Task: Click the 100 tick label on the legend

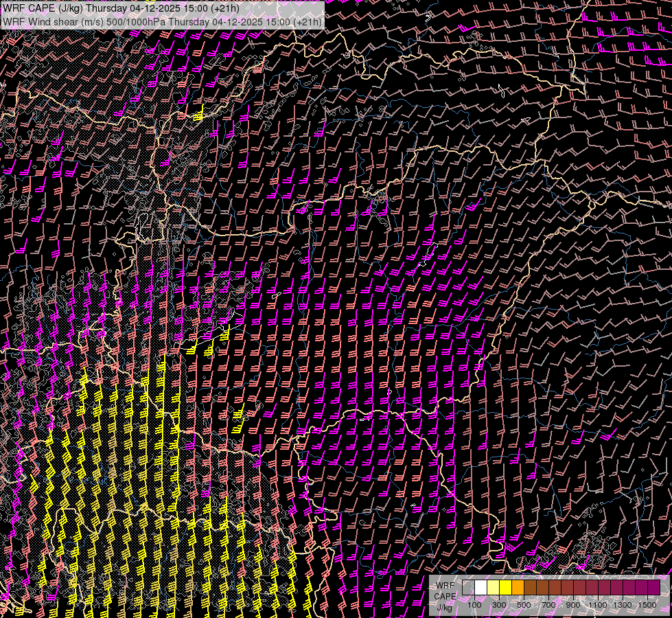Action: pyautogui.click(x=474, y=605)
